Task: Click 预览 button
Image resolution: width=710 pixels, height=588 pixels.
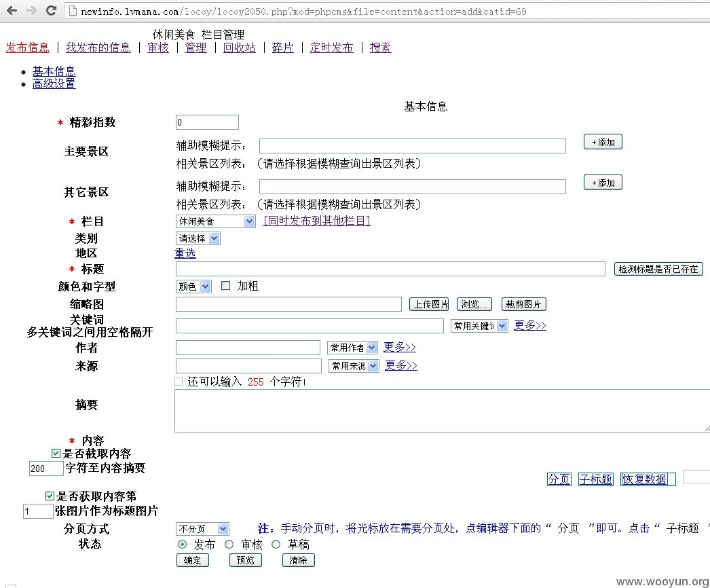Action: (246, 560)
